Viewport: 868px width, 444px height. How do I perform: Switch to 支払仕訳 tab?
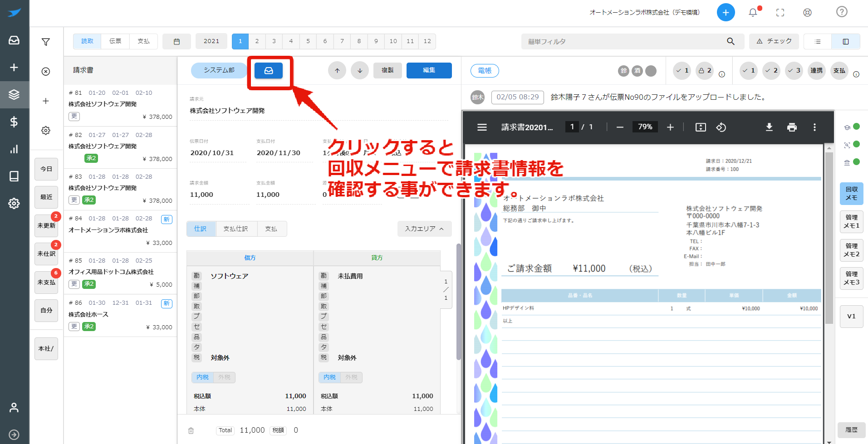(236, 229)
